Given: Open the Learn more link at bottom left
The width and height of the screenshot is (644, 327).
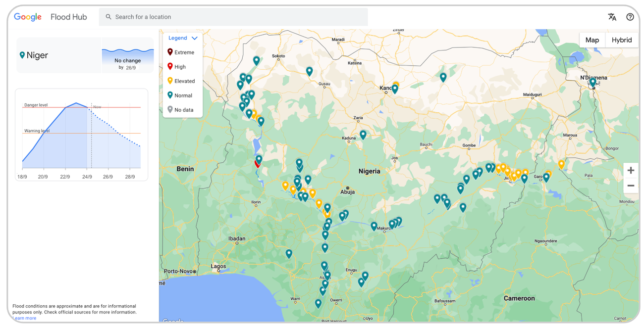Looking at the screenshot, I should (x=24, y=318).
